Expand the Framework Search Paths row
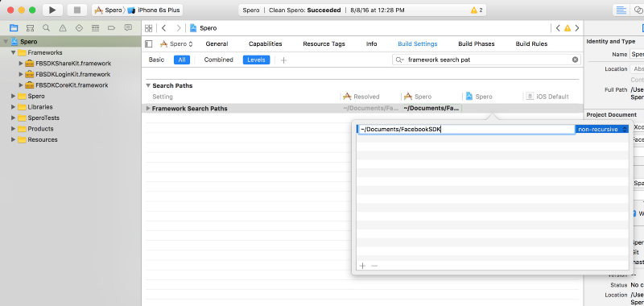 click(x=148, y=109)
